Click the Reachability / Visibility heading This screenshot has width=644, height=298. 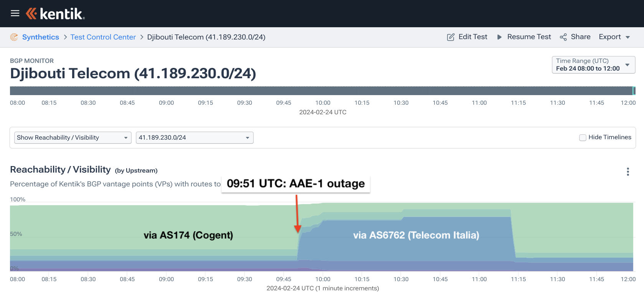pos(60,170)
